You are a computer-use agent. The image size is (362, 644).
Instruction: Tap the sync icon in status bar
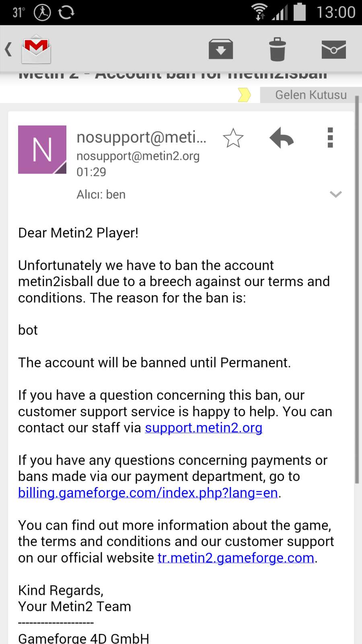click(66, 12)
